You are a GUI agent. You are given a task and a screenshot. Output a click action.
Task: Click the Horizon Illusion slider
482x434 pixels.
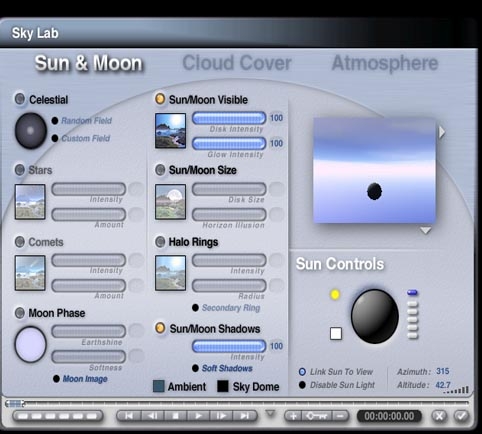pyautogui.click(x=229, y=214)
